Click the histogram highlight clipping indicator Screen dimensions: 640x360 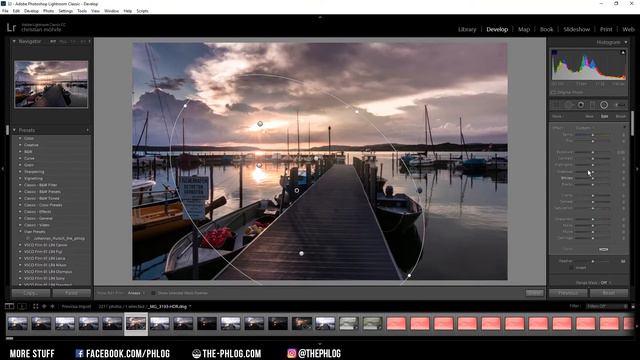(622, 52)
